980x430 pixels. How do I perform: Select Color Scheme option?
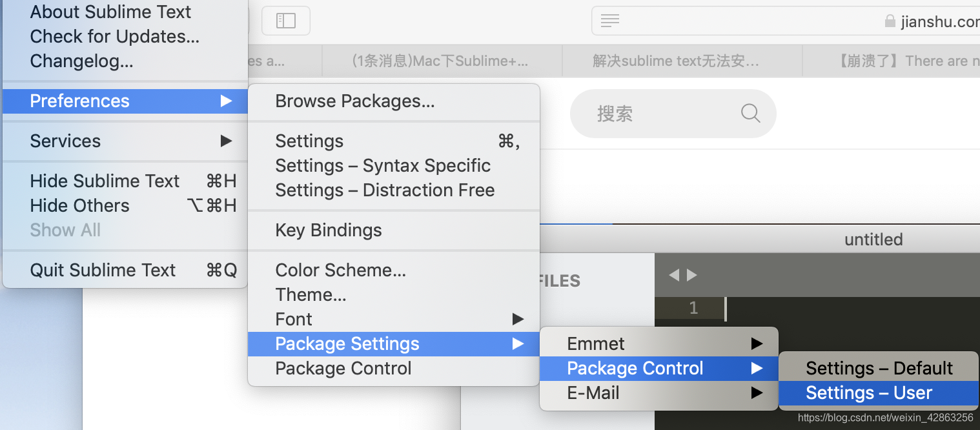point(394,270)
